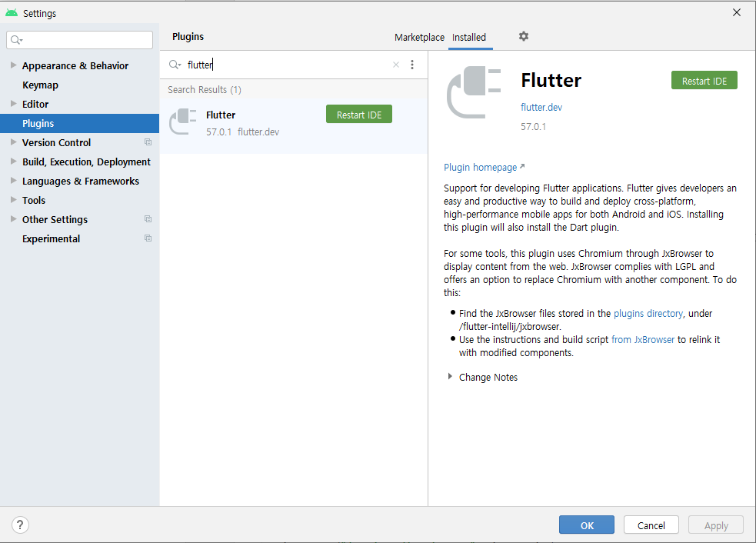
Task: Click the Search Results (1) header
Action: [x=205, y=90]
